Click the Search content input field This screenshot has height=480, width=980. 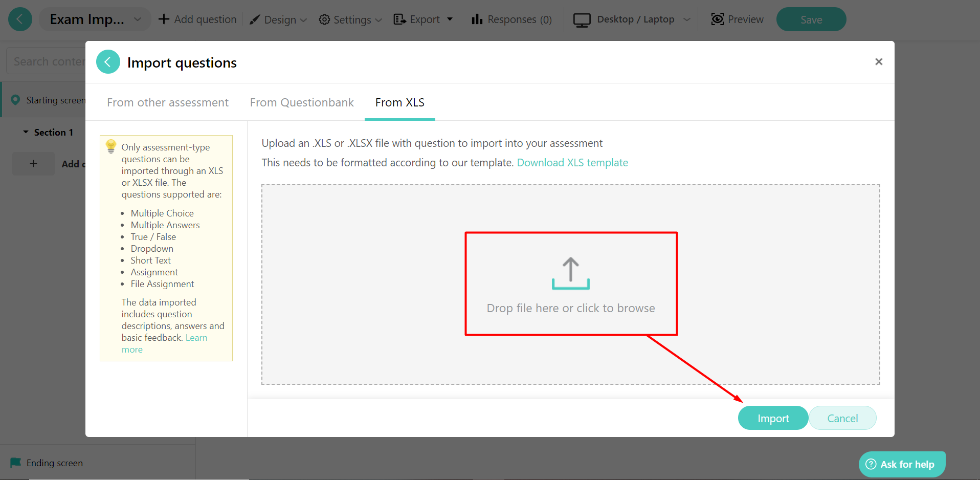click(49, 60)
